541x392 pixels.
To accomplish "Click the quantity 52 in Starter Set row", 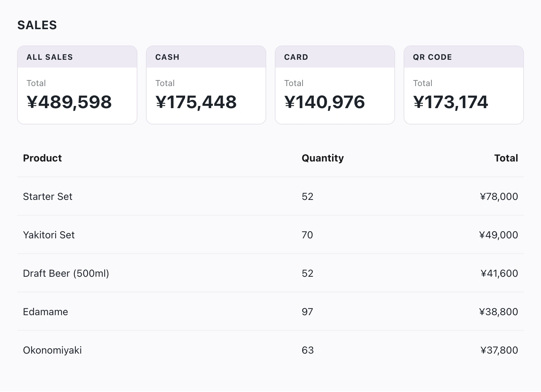I will pos(308,196).
